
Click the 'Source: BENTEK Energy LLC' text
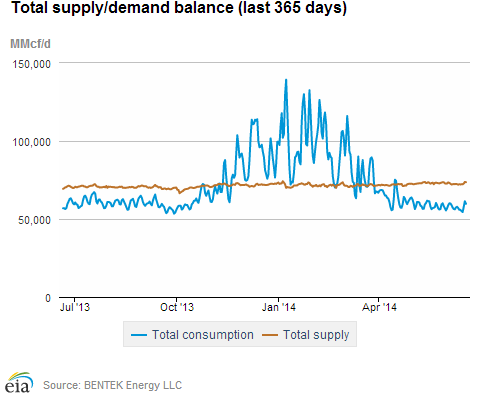coord(112,385)
